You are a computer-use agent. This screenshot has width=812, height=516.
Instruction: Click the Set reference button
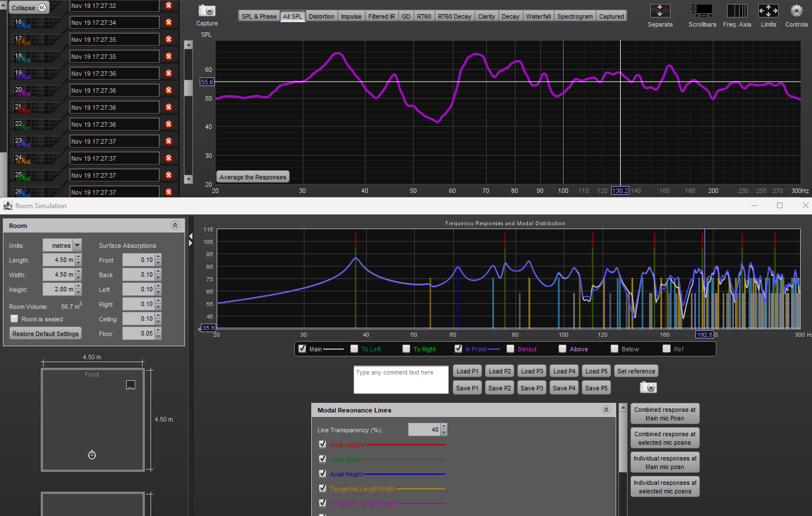pos(636,371)
